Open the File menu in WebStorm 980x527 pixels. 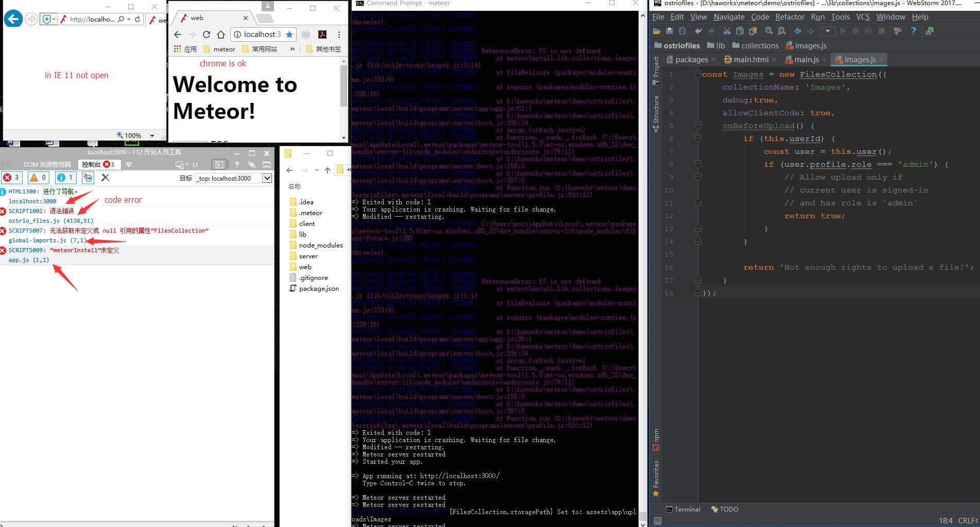658,17
